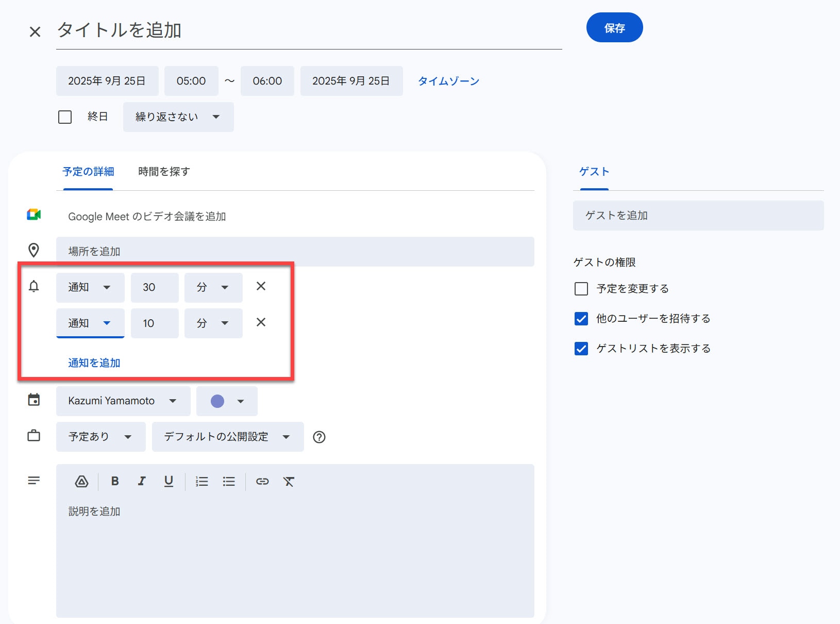
Task: Switch to the 時間を探す tab
Action: click(164, 172)
